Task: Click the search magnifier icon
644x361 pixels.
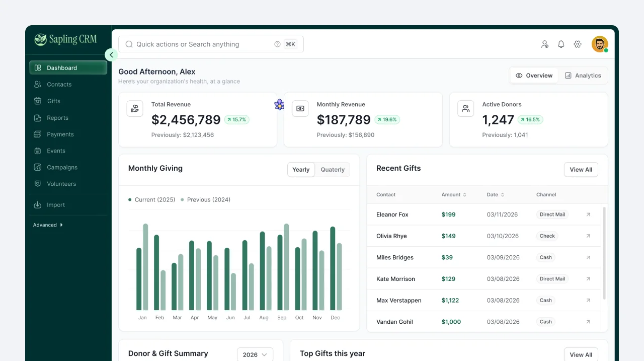Action: [129, 44]
